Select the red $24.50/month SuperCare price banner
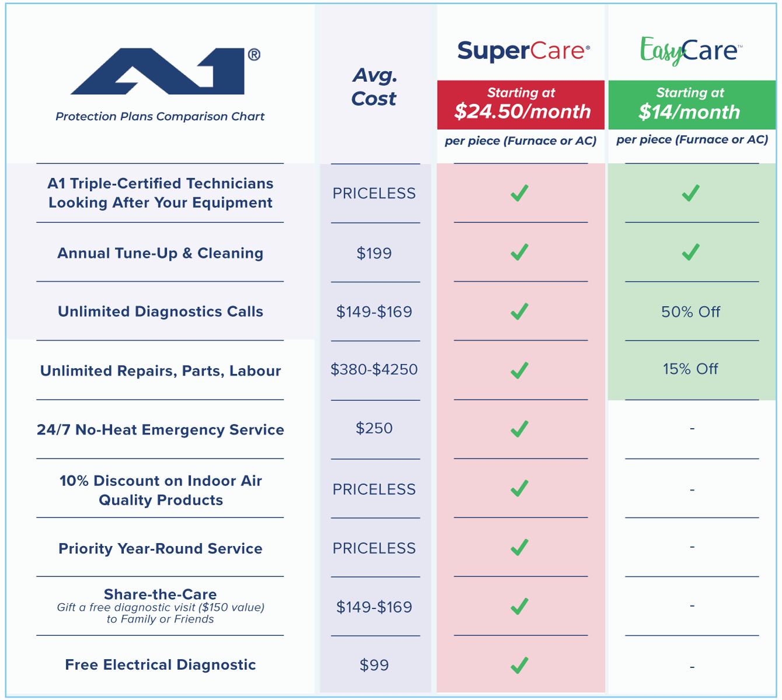Viewport: 782px width, 700px height. click(x=521, y=104)
